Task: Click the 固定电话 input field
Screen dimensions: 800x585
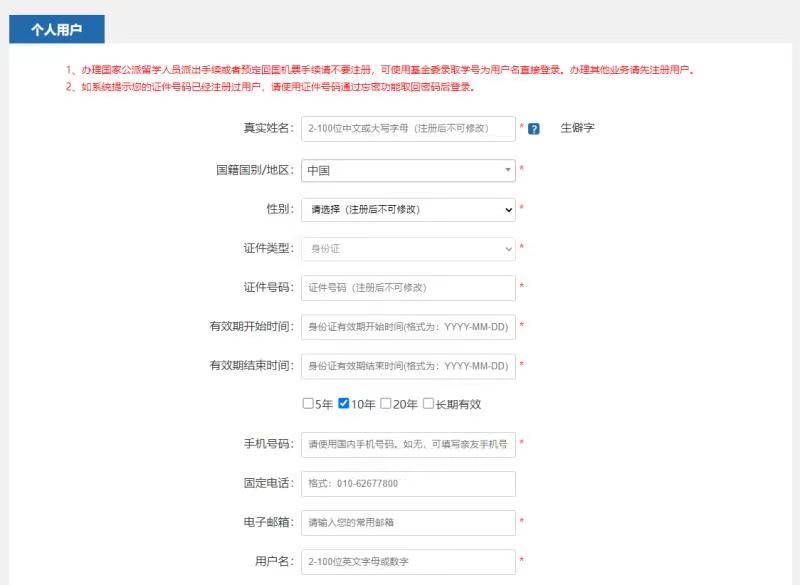Action: (x=408, y=483)
